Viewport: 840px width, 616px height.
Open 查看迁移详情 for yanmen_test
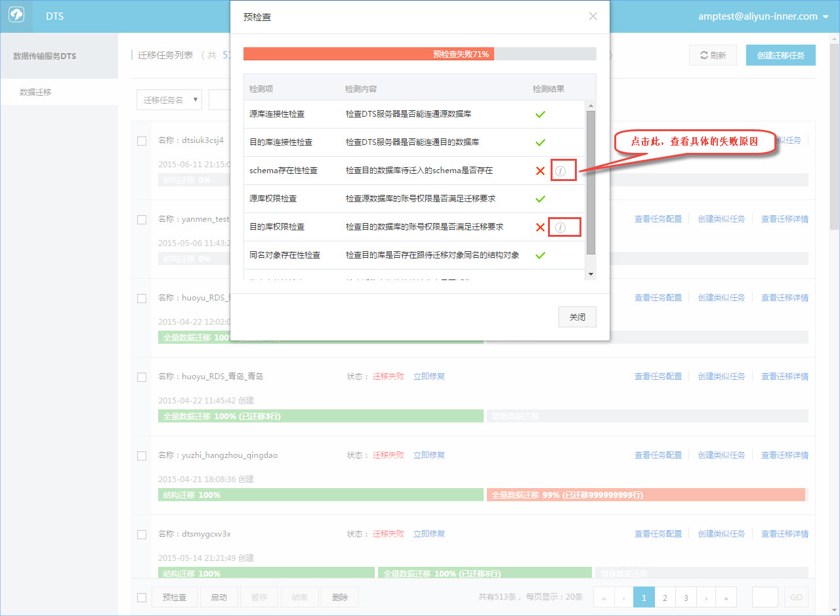click(785, 219)
